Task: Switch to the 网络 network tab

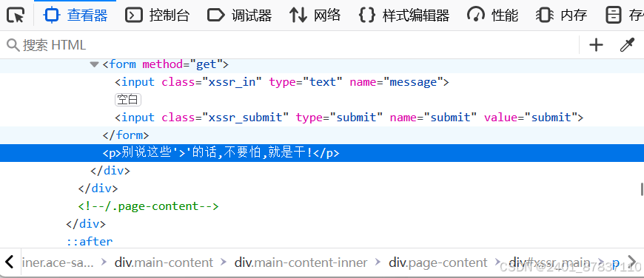Action: pos(315,16)
